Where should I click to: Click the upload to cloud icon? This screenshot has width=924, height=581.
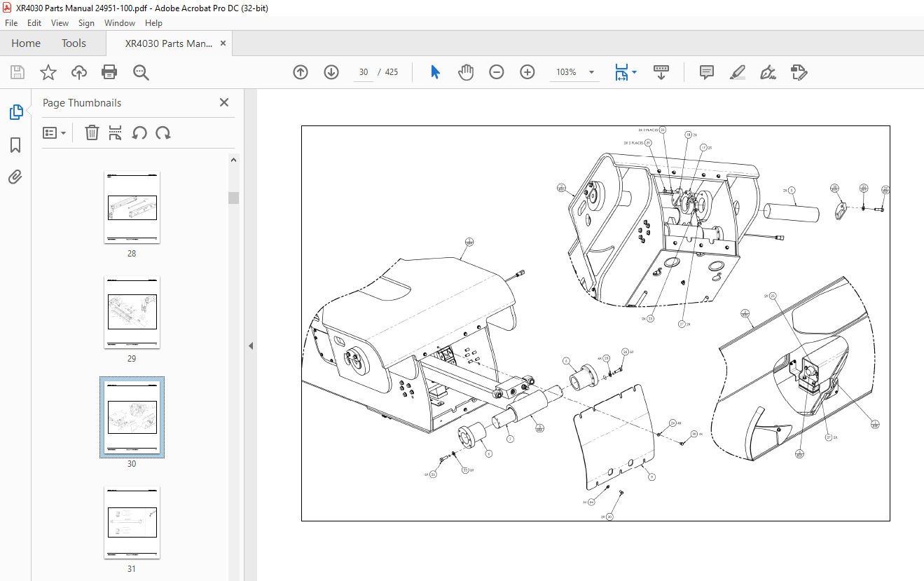79,72
